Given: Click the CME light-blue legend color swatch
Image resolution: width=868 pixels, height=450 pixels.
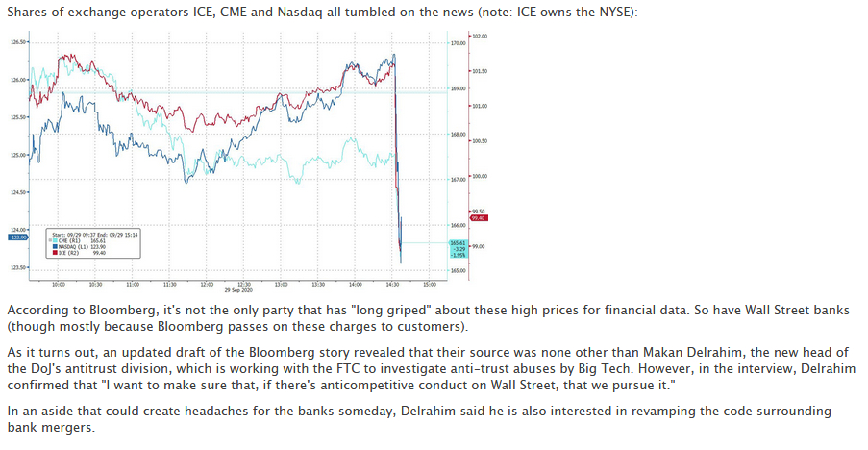Looking at the screenshot, I should tap(53, 240).
